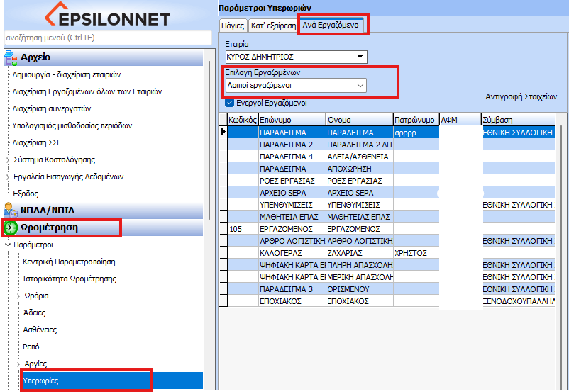Open the Ρεπό entry
Image resolution: width=569 pixels, height=392 pixels.
pos(31,347)
